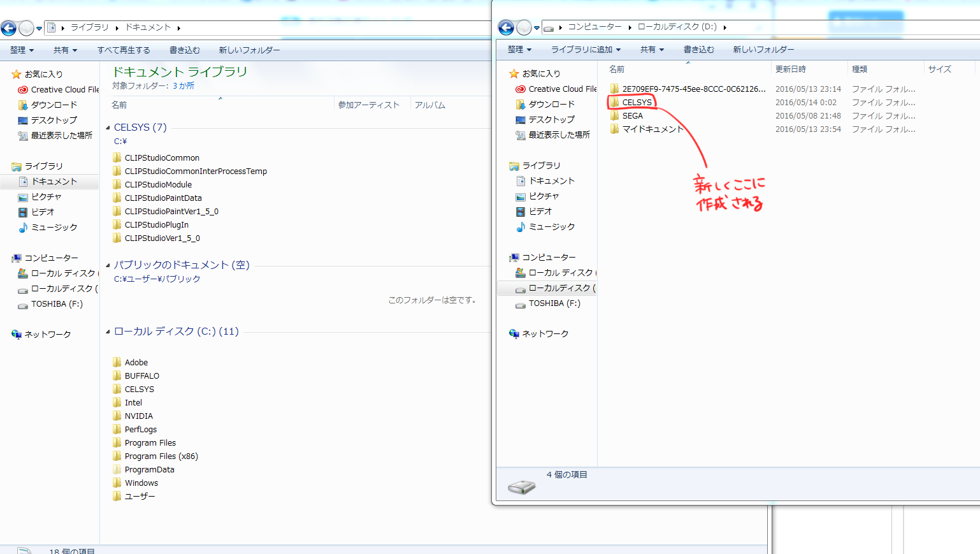
Task: Select the Windows folder icon
Action: pos(117,483)
